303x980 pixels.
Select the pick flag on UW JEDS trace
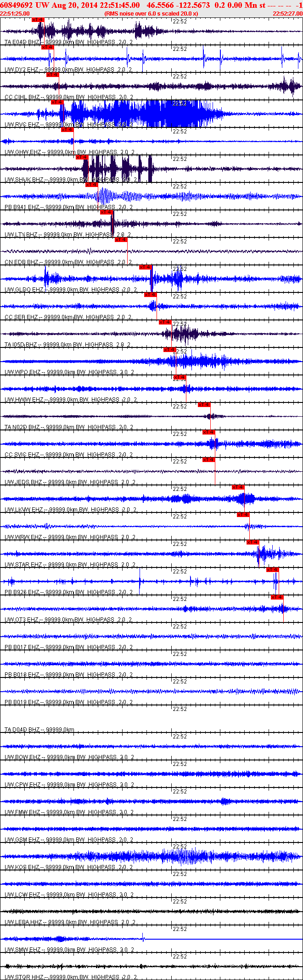pyautogui.click(x=208, y=460)
